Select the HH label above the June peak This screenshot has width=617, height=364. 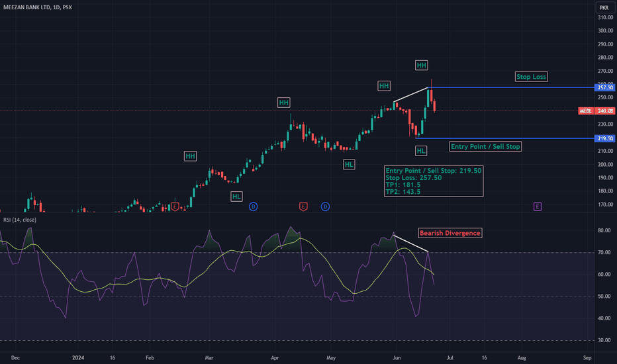click(422, 66)
